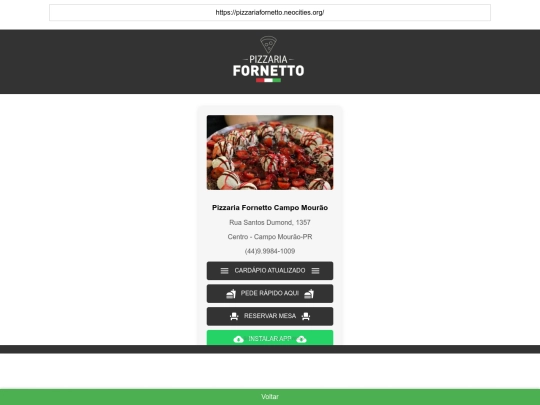Click right food icon on Pede Rápido

coord(309,293)
